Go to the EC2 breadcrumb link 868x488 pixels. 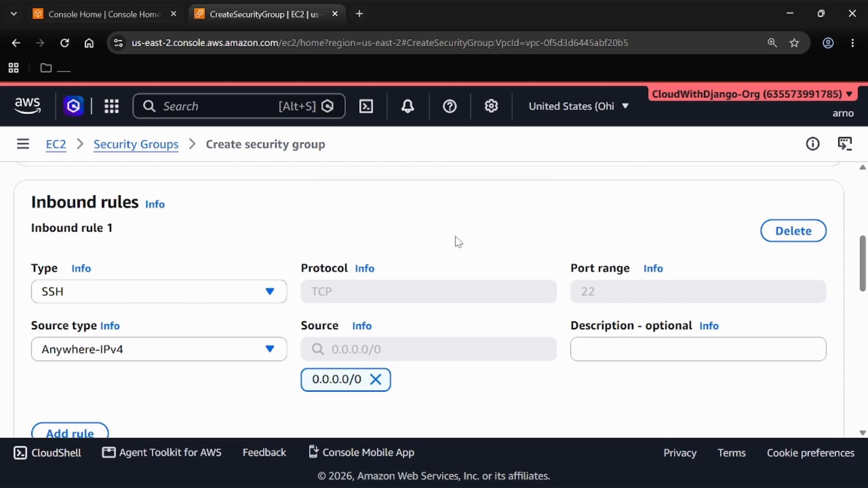pos(56,144)
